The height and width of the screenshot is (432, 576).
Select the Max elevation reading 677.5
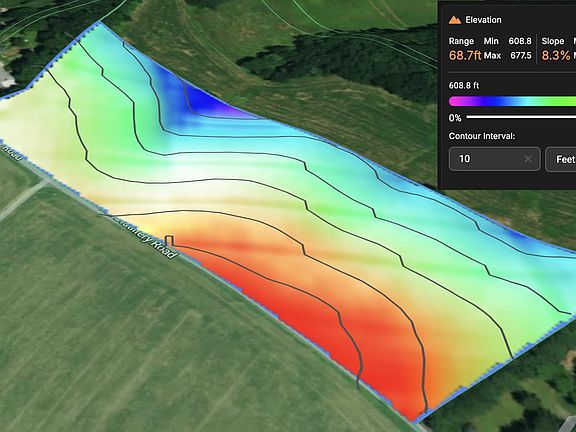click(521, 55)
